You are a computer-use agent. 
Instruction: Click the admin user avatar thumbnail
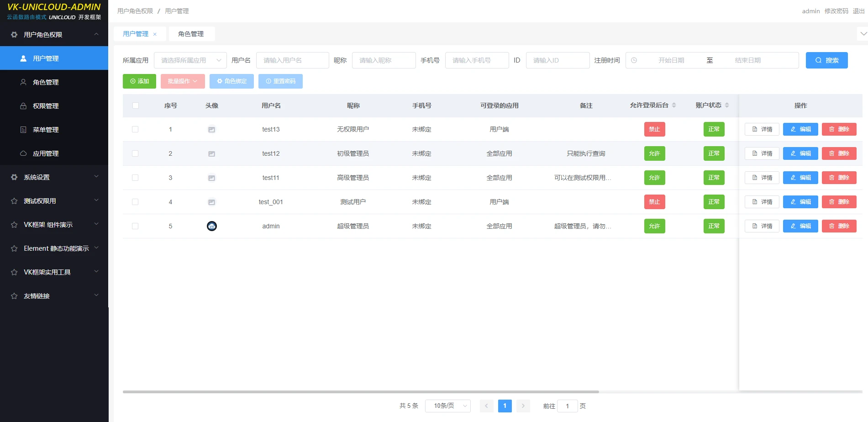pyautogui.click(x=212, y=226)
